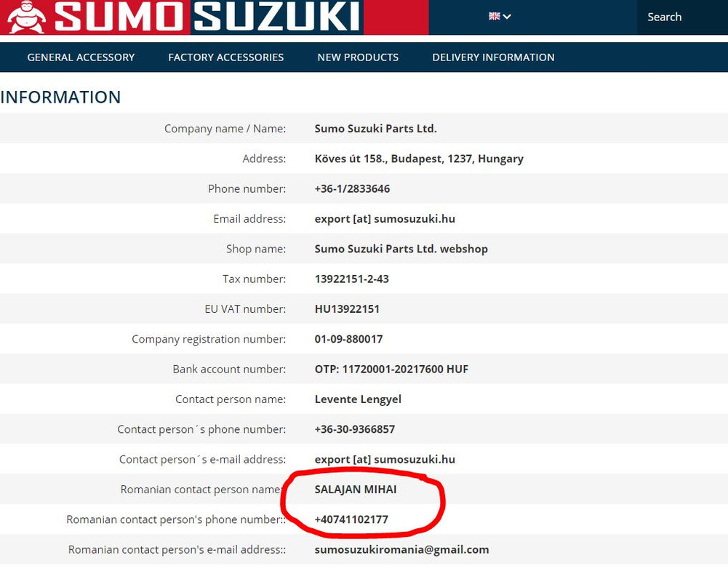Click the INFORMATION page heading
This screenshot has width=728, height=582.
click(x=60, y=97)
